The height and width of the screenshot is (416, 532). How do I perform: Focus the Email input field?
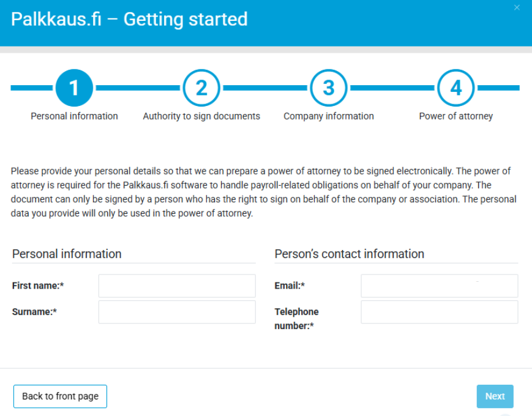coord(439,286)
